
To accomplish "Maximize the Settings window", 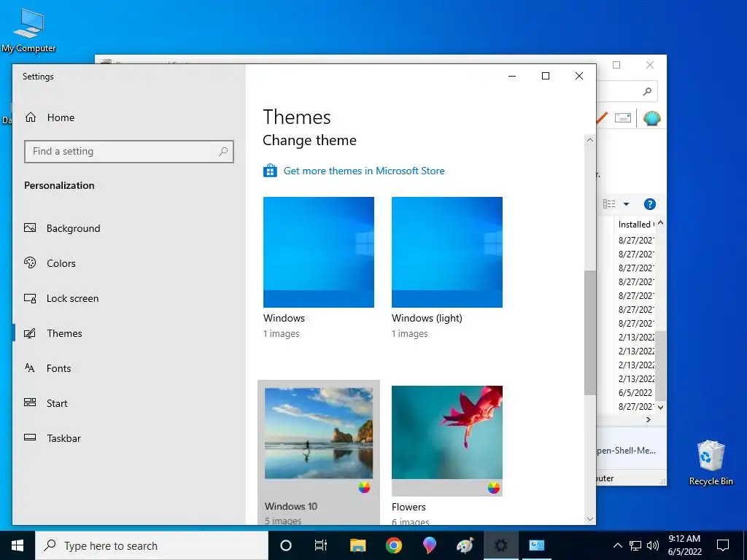I will click(x=546, y=76).
